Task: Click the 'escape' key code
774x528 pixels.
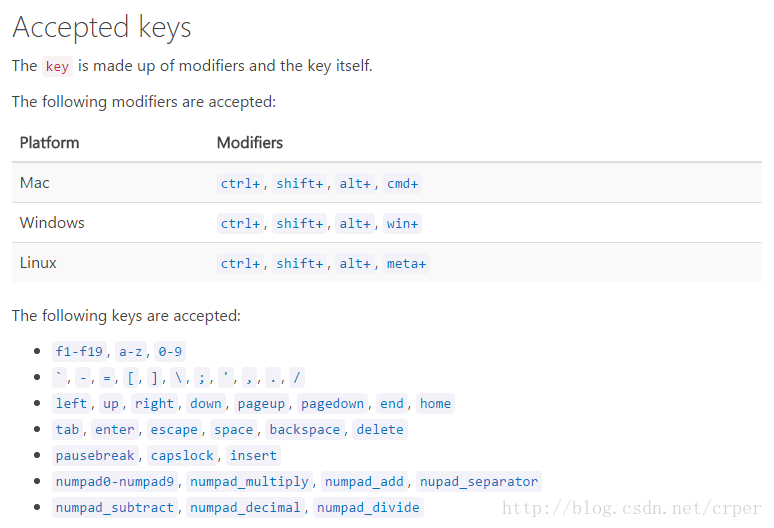Action: [174, 430]
